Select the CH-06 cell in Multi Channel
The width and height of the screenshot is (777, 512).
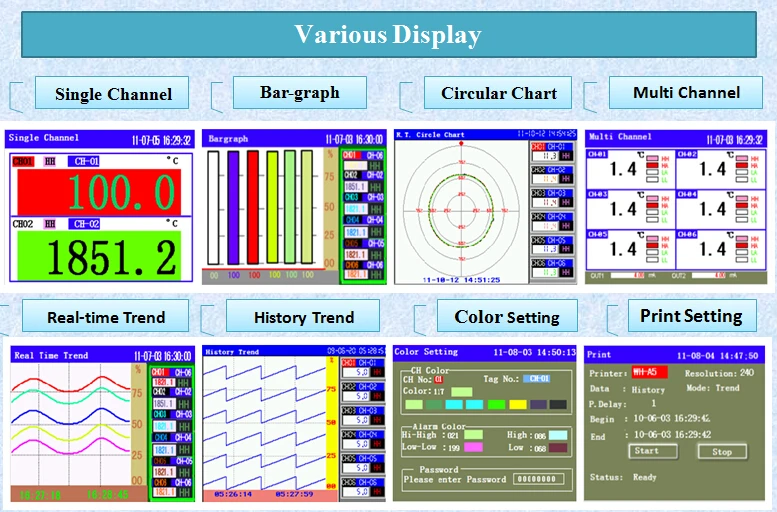[x=718, y=248]
